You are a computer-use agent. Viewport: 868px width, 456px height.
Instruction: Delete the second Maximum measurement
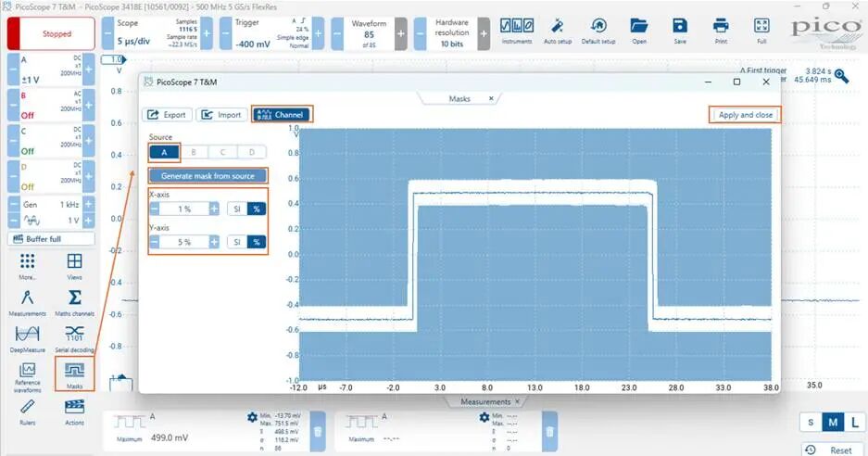click(x=549, y=432)
